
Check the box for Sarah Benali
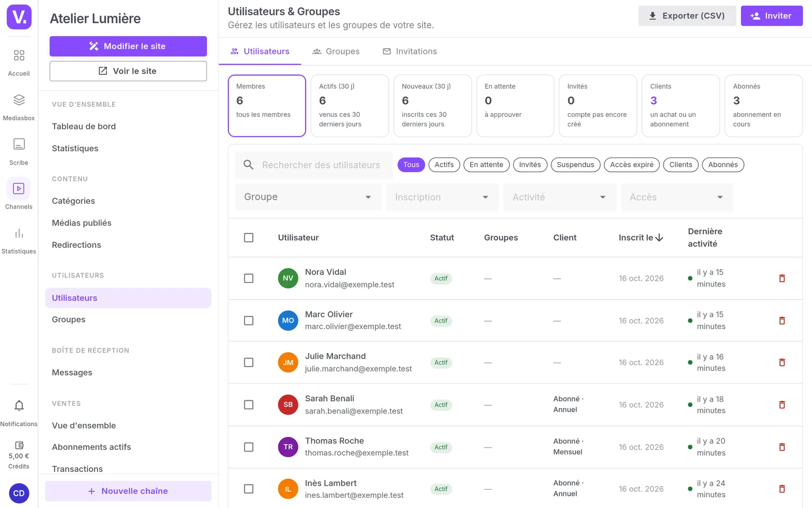[x=249, y=405]
